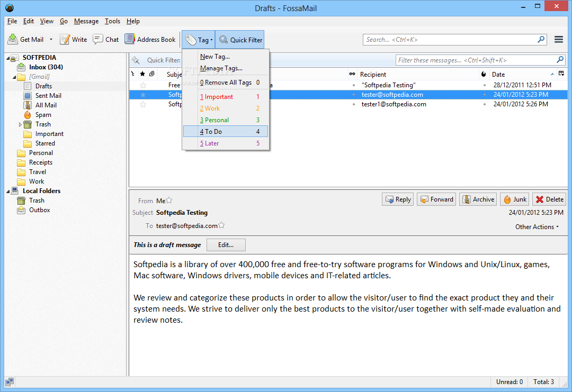Click the search magnifier in global search
Image resolution: width=572 pixels, height=392 pixels.
541,39
